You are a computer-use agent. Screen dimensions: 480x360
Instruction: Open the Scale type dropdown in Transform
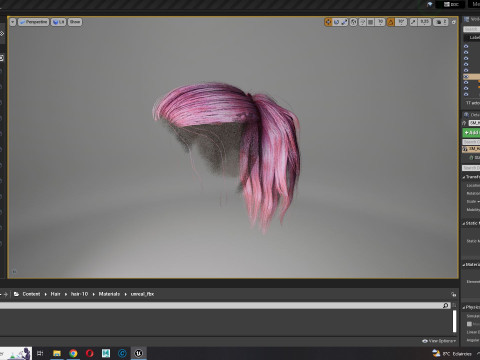tap(473, 202)
